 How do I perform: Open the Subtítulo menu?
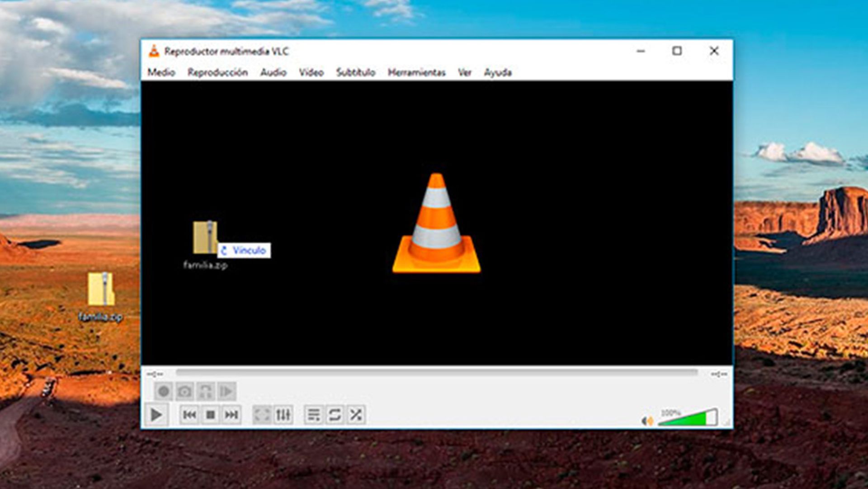pos(355,72)
